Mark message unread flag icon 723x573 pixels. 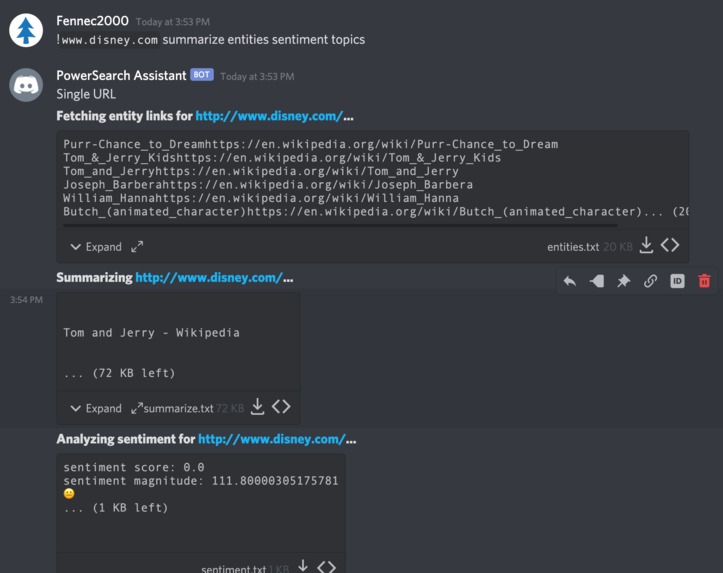(x=597, y=281)
